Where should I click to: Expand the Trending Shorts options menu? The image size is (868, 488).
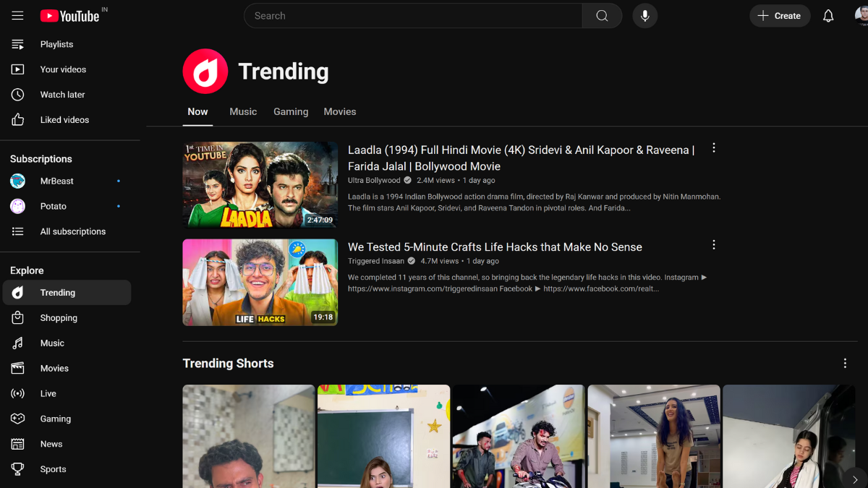point(844,364)
